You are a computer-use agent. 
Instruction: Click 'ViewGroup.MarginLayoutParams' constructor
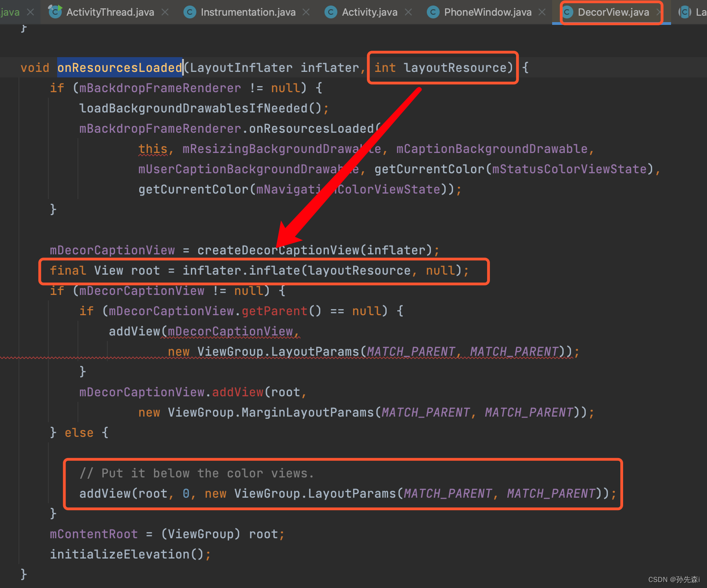coord(271,412)
